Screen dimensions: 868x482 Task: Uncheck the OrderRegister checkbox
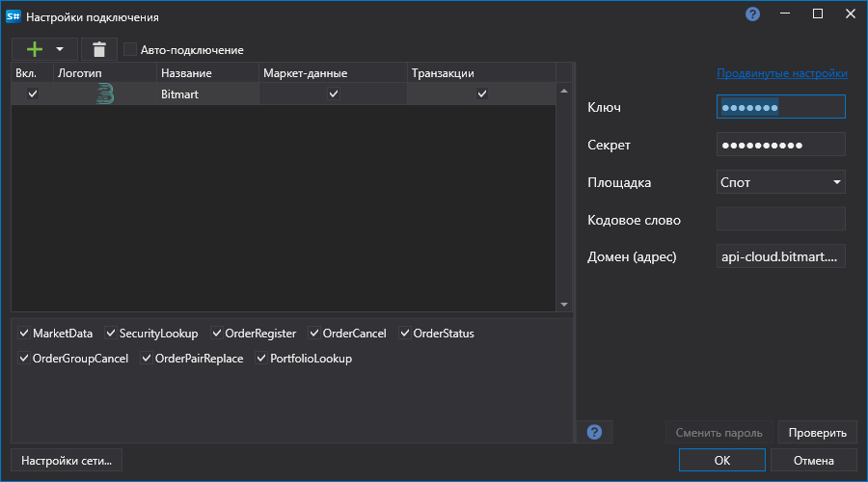coord(216,334)
